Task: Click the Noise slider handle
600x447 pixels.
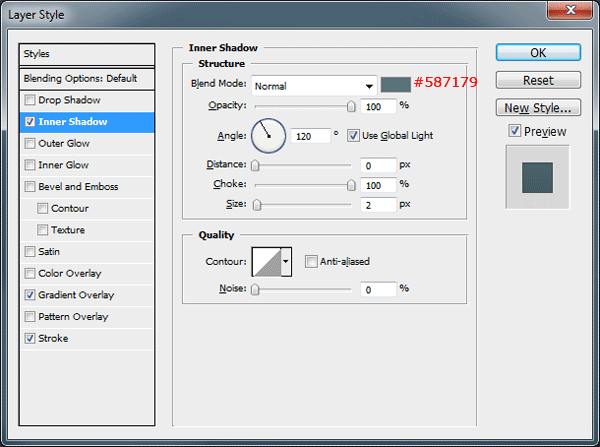Action: [255, 290]
